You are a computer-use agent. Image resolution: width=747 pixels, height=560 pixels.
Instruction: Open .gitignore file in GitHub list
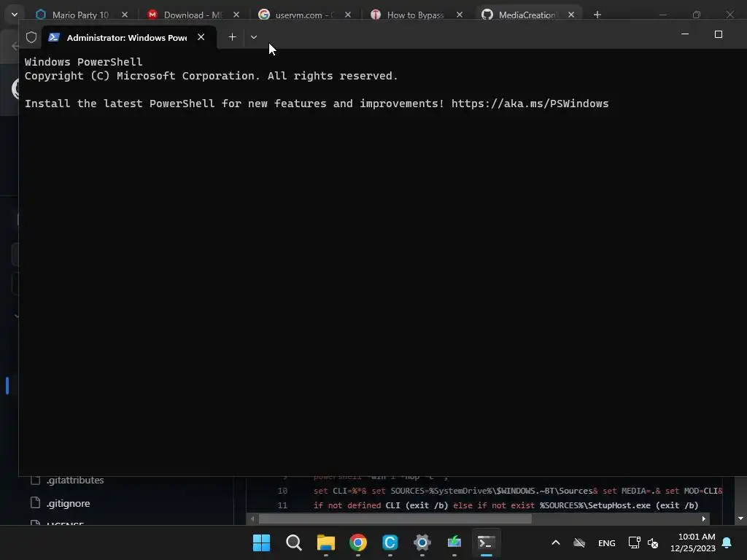pos(68,503)
